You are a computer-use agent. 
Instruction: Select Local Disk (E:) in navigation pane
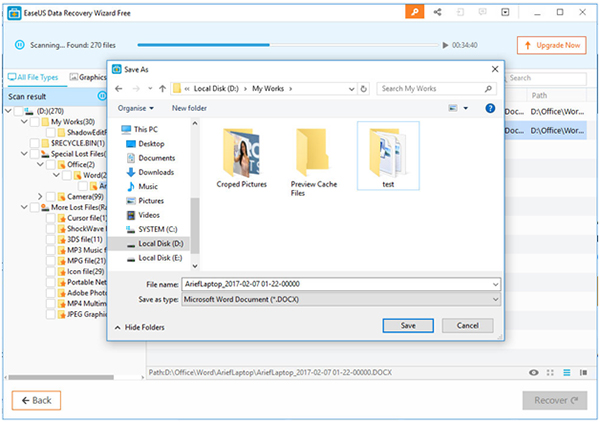click(155, 258)
